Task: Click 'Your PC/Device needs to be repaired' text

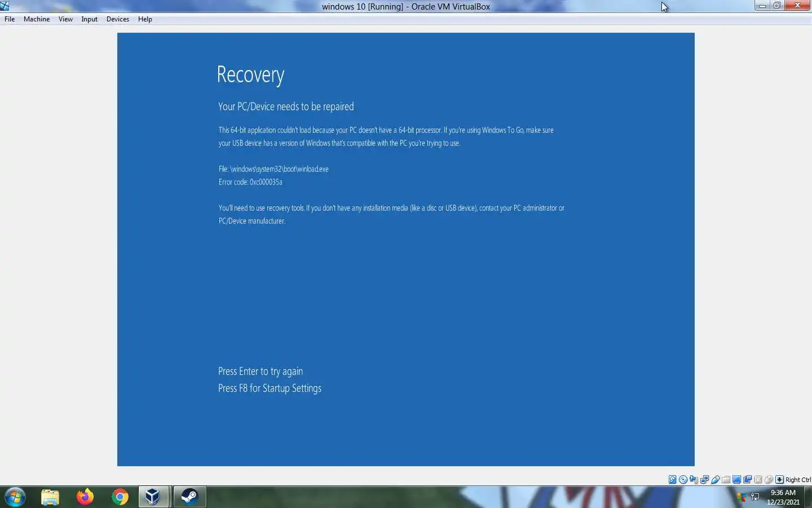Action: 286,107
